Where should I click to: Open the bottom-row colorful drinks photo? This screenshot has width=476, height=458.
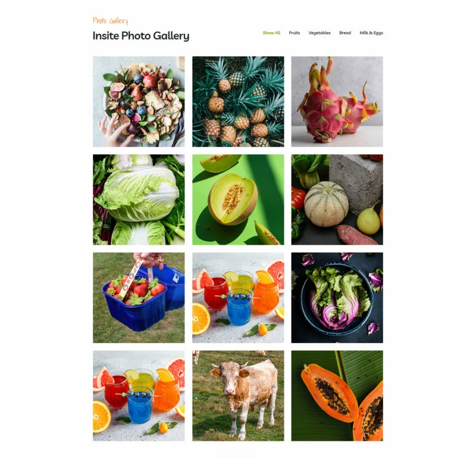tap(139, 395)
